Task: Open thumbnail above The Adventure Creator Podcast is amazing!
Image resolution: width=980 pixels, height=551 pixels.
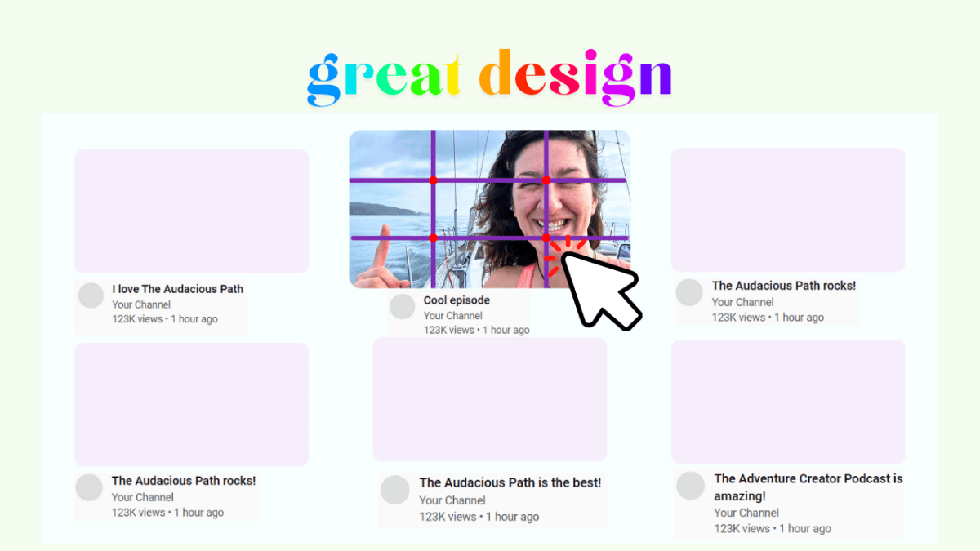Action: pos(788,402)
